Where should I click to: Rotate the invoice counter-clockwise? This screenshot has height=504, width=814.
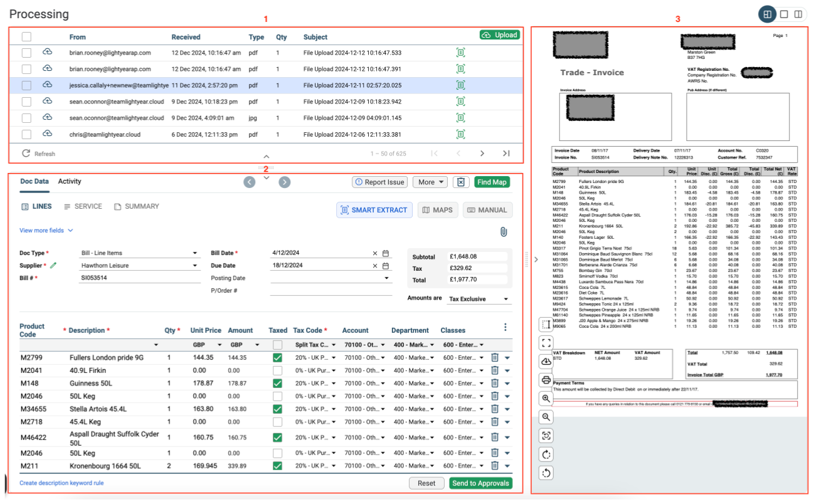546,473
